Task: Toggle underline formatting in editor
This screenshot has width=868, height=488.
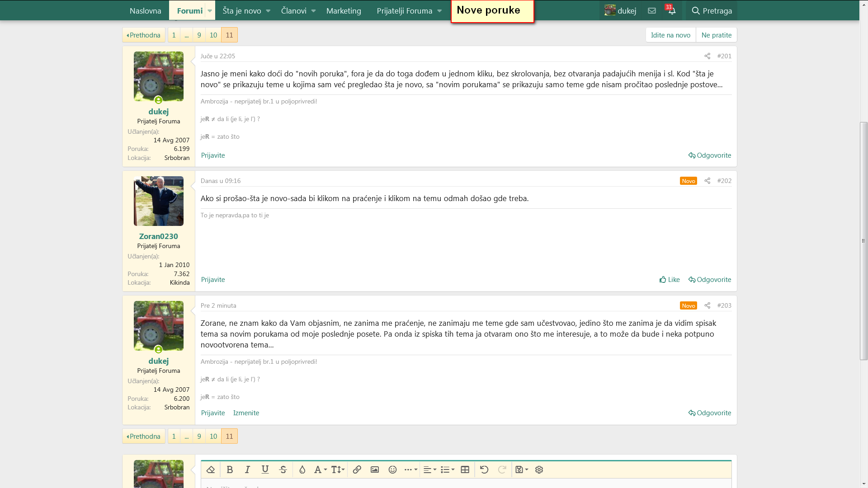Action: (265, 469)
